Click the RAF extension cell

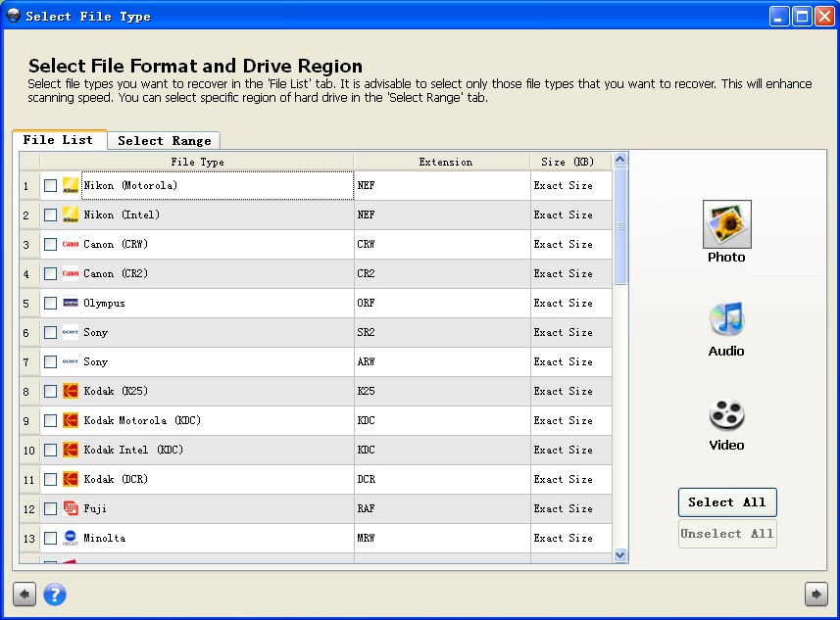442,508
